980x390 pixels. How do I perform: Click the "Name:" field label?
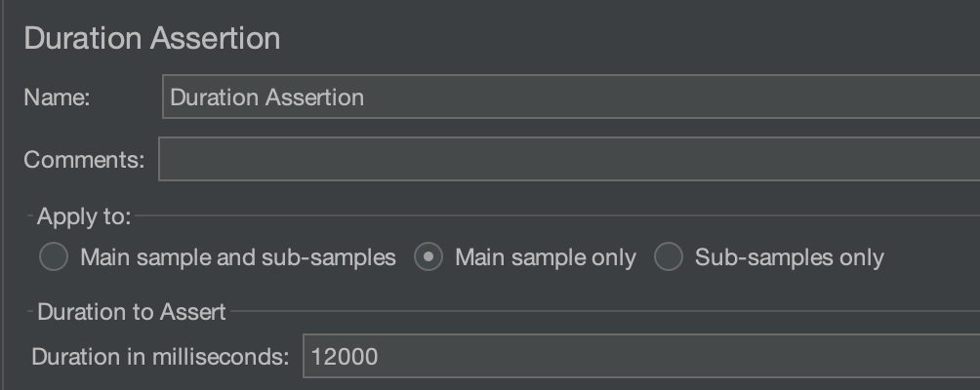click(x=57, y=97)
